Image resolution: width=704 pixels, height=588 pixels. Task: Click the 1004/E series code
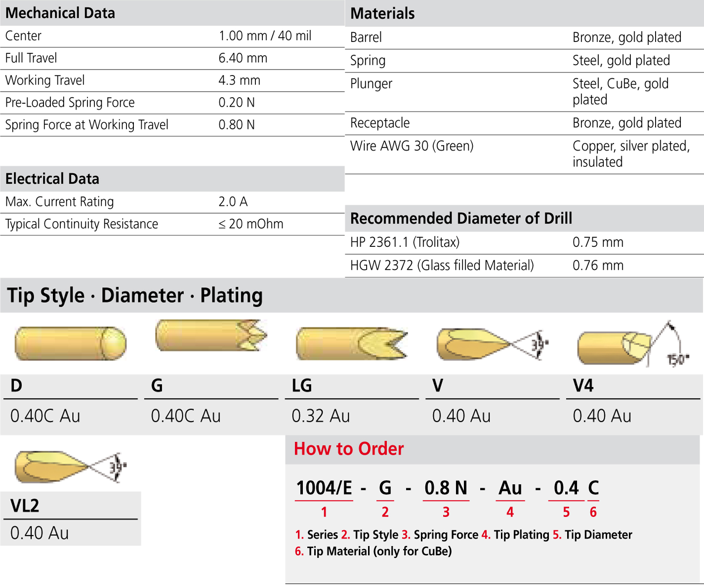[x=324, y=488]
